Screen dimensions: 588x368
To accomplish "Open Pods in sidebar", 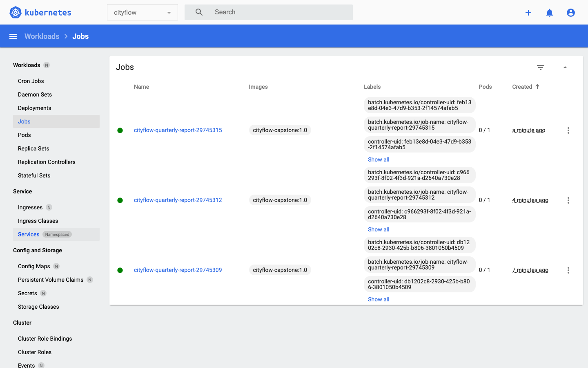I will click(x=24, y=135).
